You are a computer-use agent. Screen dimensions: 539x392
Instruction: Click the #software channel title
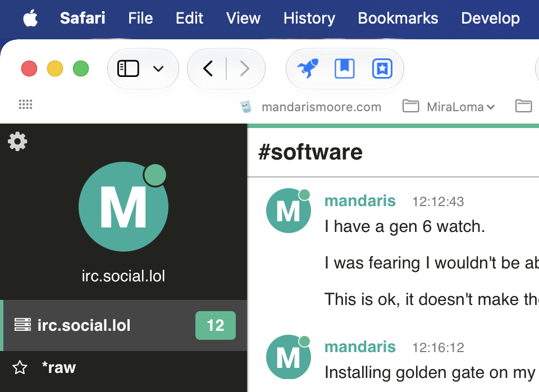[310, 152]
